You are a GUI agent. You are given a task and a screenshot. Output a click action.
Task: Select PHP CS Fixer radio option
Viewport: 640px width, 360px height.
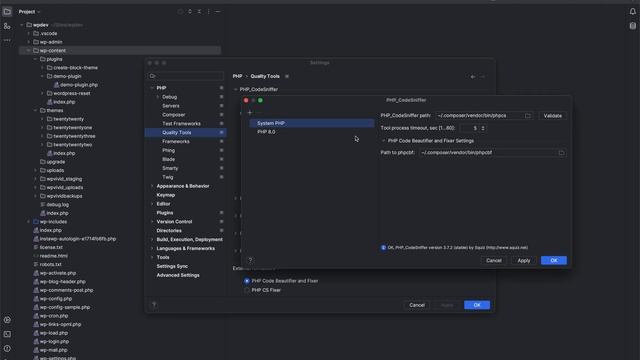pos(247,290)
